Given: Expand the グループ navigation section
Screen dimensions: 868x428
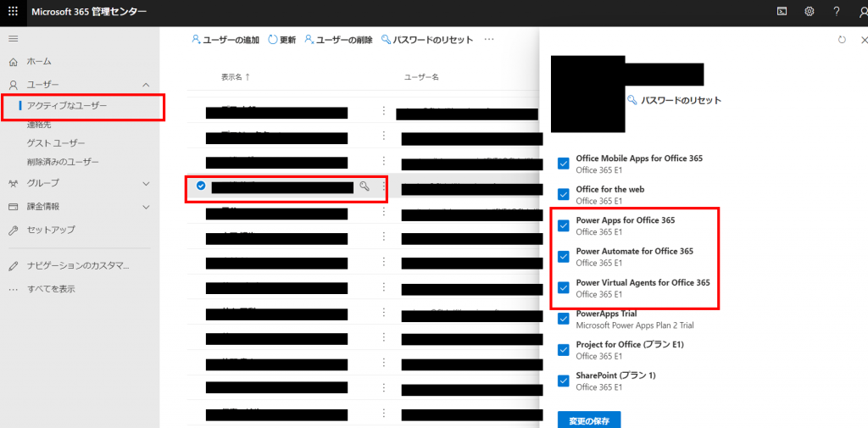Looking at the screenshot, I should pyautogui.click(x=146, y=183).
